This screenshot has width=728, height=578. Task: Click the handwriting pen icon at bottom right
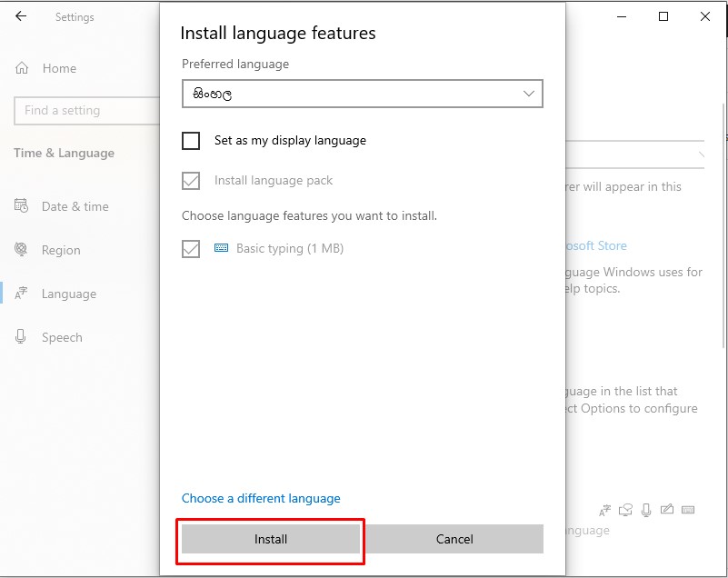pyautogui.click(x=668, y=510)
